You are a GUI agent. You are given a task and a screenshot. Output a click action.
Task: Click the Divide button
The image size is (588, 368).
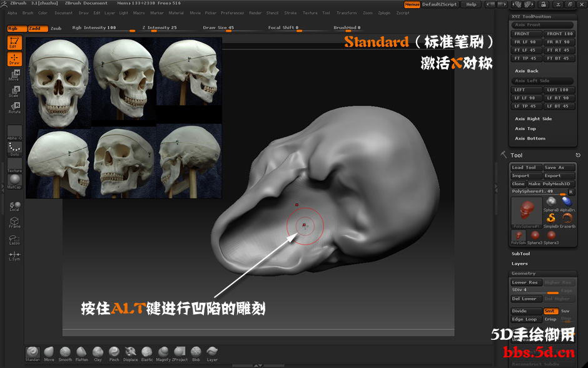[x=526, y=311]
